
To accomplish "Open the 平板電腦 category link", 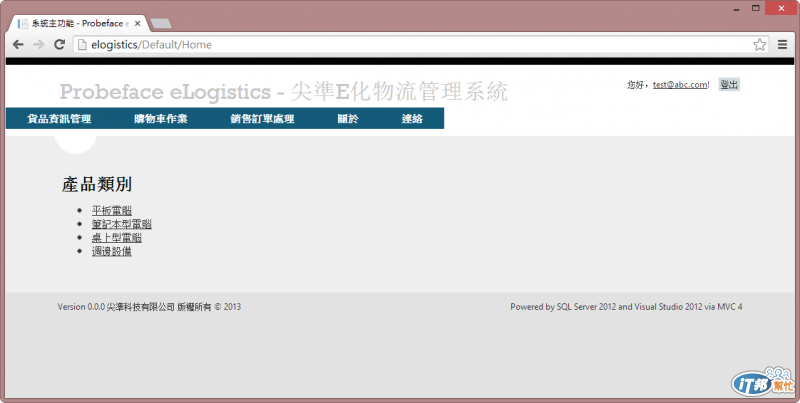I will 112,210.
